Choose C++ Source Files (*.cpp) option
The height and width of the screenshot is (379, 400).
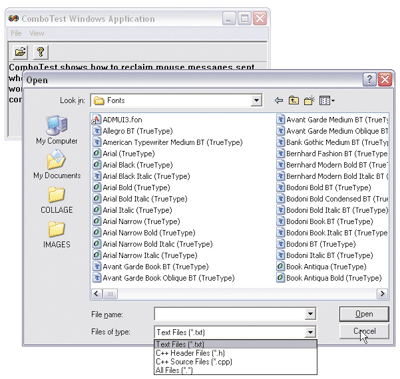click(235, 362)
